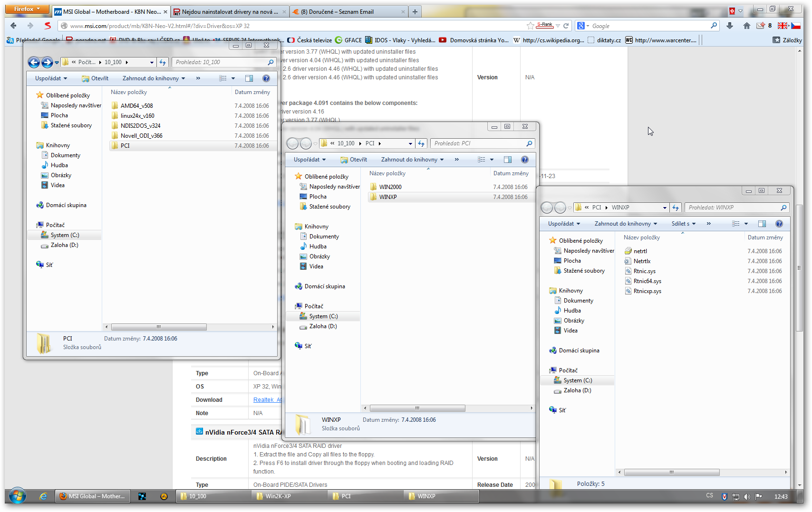Click help icon in PCI window
Screen dimensions: 812x512
click(x=525, y=160)
